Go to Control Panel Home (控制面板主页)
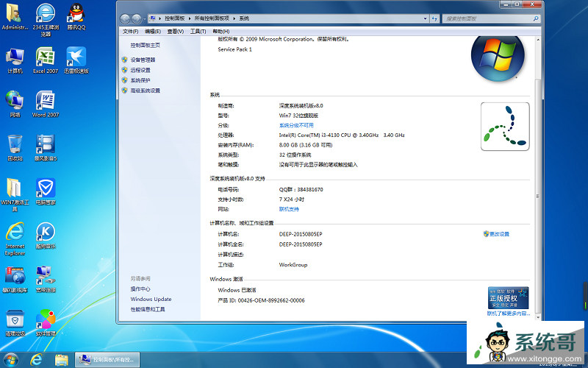Image resolution: width=588 pixels, height=368 pixels. click(145, 45)
